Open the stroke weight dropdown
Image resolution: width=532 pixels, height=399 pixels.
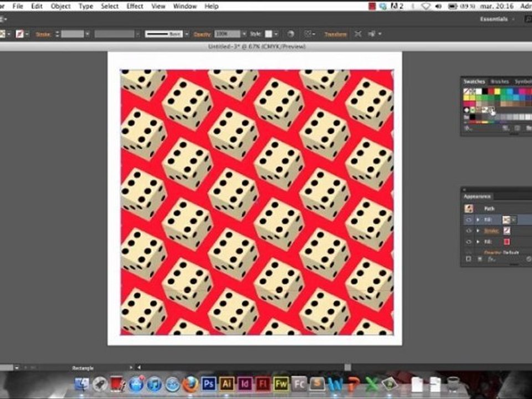pyautogui.click(x=87, y=34)
